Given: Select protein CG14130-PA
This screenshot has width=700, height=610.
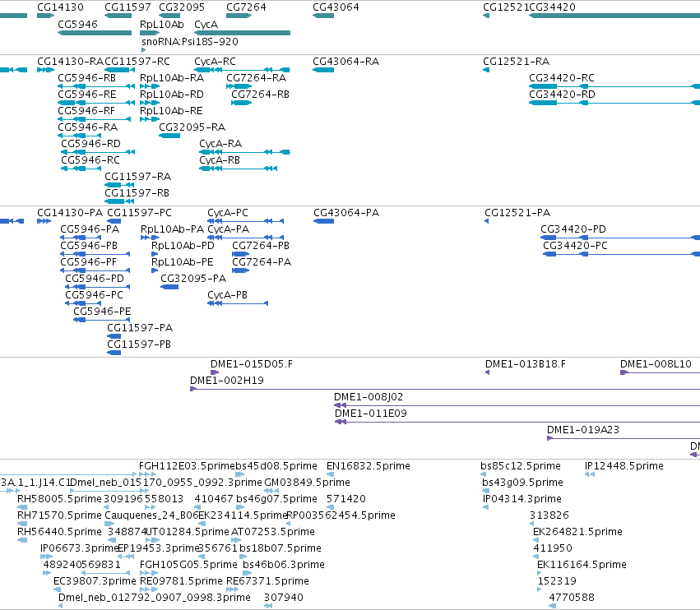Looking at the screenshot, I should point(70,212).
